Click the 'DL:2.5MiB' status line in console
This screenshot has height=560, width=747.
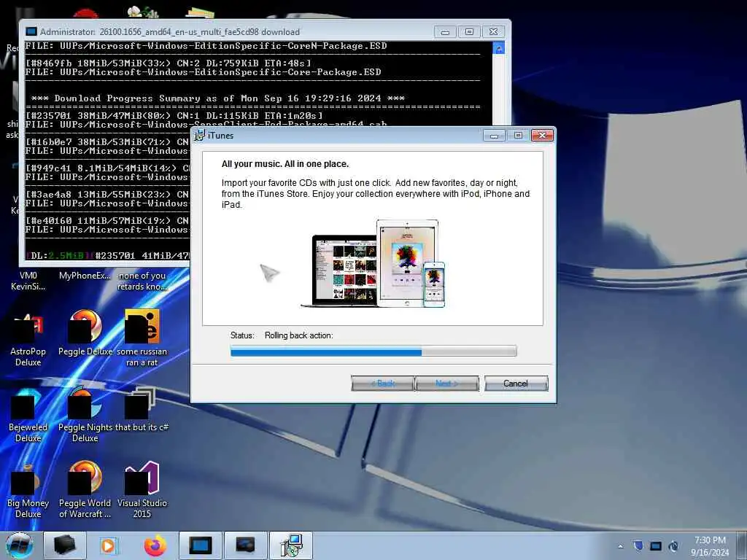(x=107, y=256)
